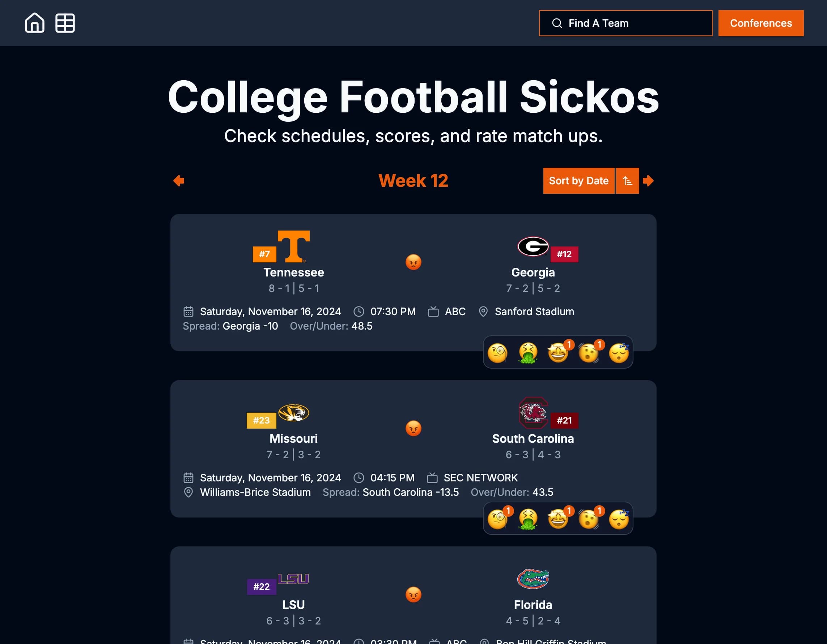This screenshot has width=827, height=644.
Task: Open the Georgia team name link
Action: click(x=533, y=272)
